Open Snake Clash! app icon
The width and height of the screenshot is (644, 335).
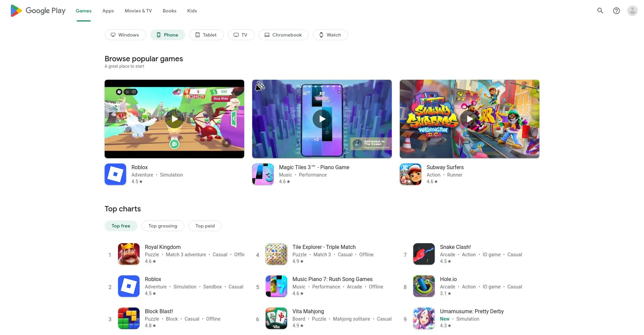(424, 254)
